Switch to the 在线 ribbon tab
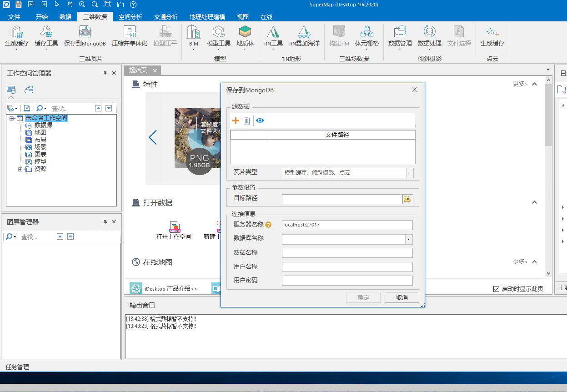The image size is (567, 392). coord(266,17)
